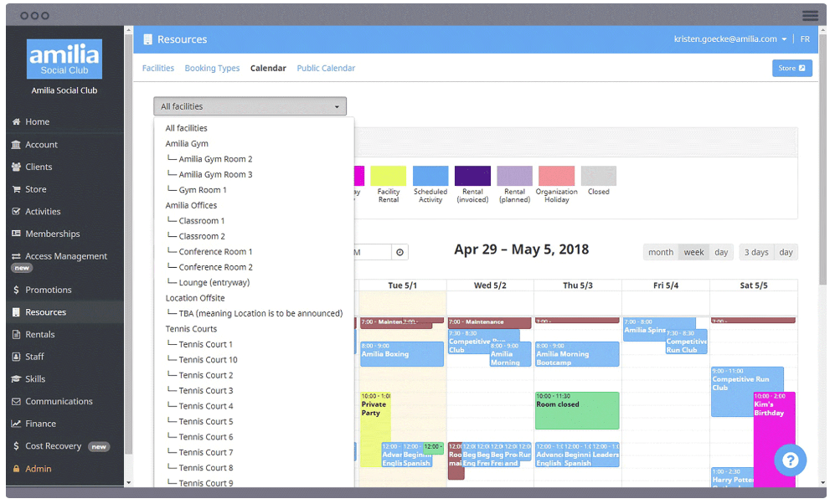
Task: Open the Private Party yellow event
Action: click(x=375, y=429)
